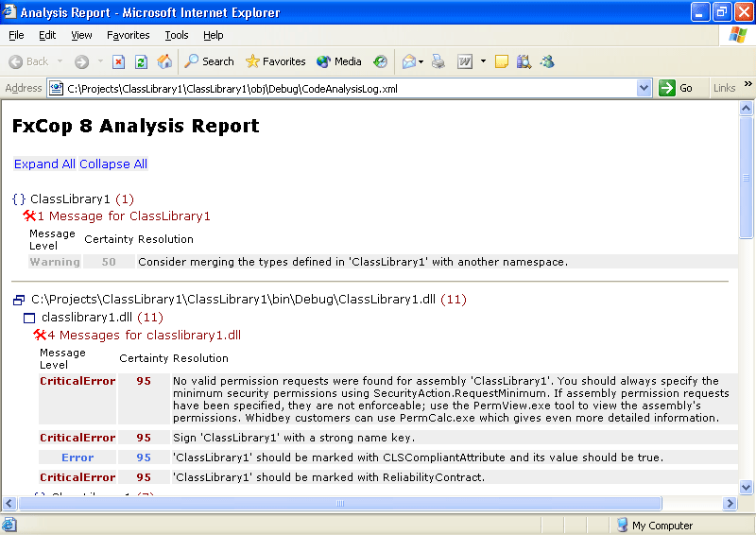Click the History icon
Viewport: 756px width, 535px height.
(x=380, y=61)
